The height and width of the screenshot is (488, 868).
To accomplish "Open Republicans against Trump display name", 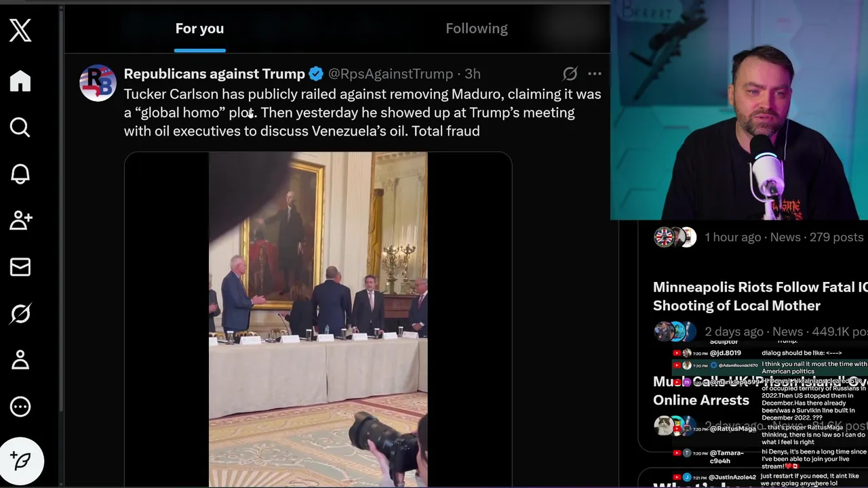I will pyautogui.click(x=214, y=74).
